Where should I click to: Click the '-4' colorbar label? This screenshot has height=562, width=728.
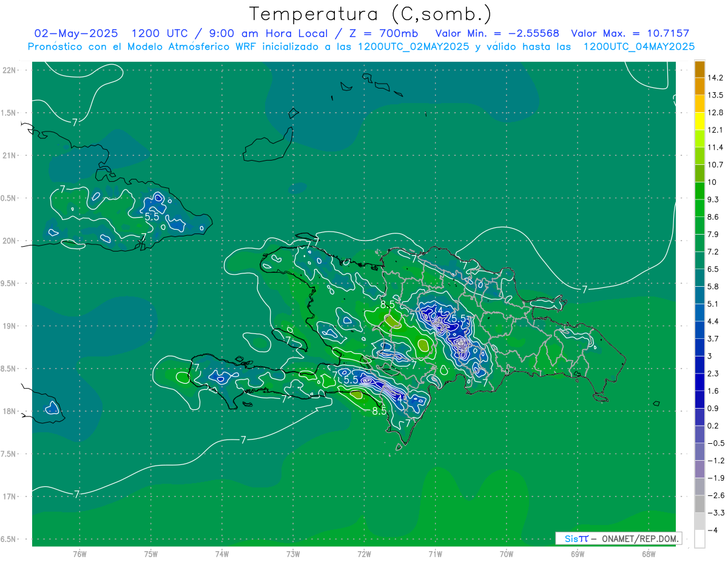pyautogui.click(x=713, y=530)
